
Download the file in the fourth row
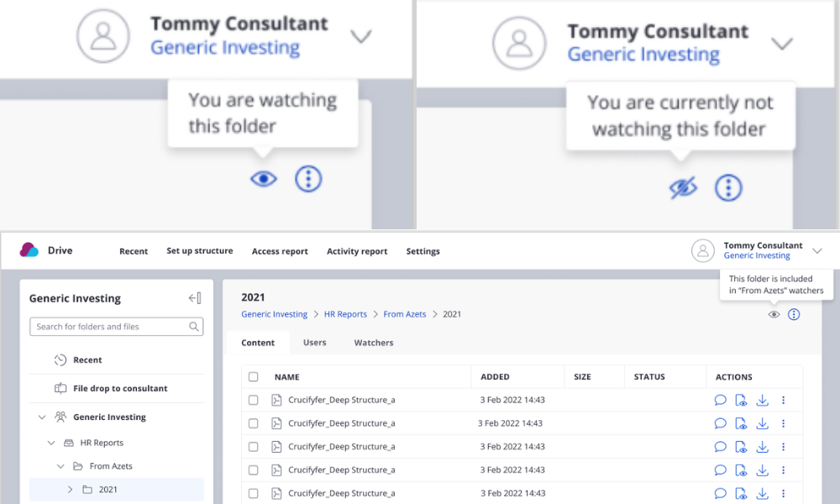(x=763, y=470)
